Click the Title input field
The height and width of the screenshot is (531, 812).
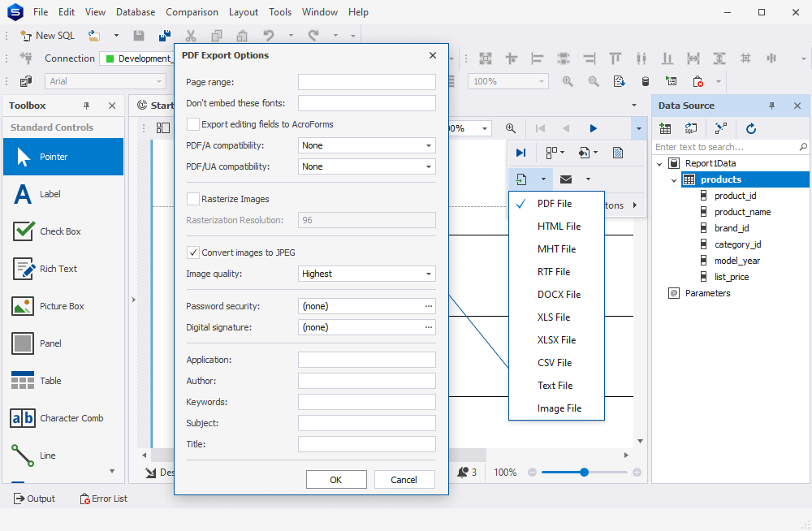point(367,444)
